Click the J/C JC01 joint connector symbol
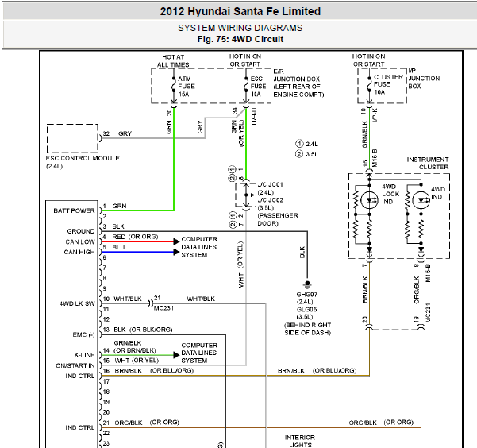 point(246,195)
